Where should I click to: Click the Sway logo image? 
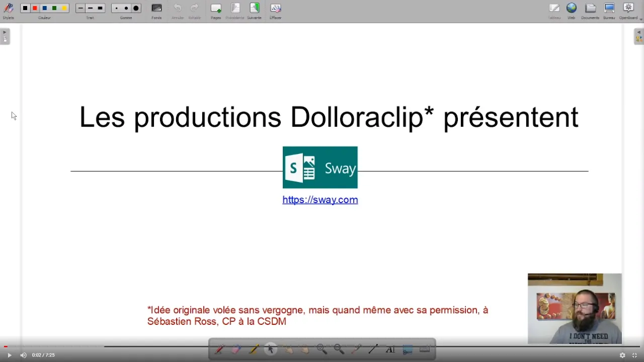pos(320,167)
